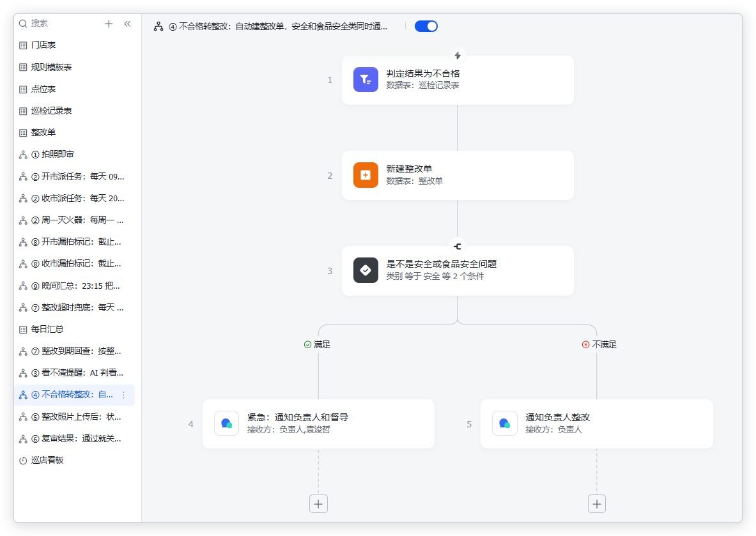Click the 数据表：整改单 subtitle

(x=415, y=181)
